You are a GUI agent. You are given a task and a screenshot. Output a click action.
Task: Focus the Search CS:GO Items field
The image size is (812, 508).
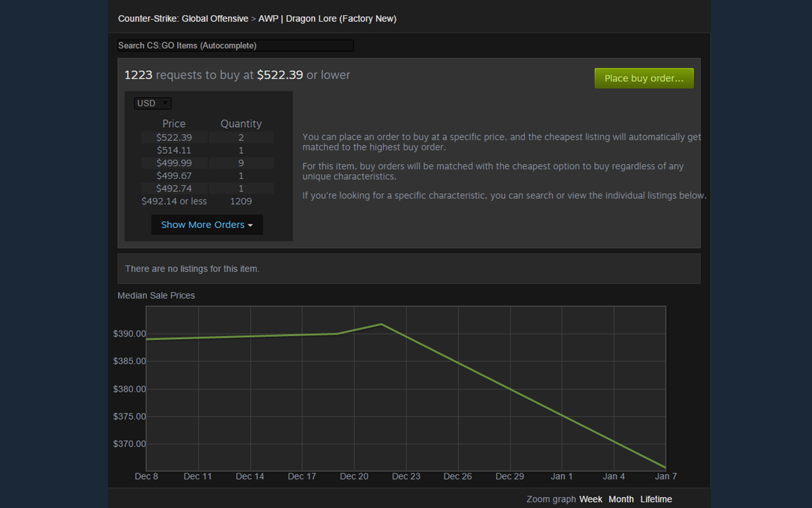tap(235, 46)
